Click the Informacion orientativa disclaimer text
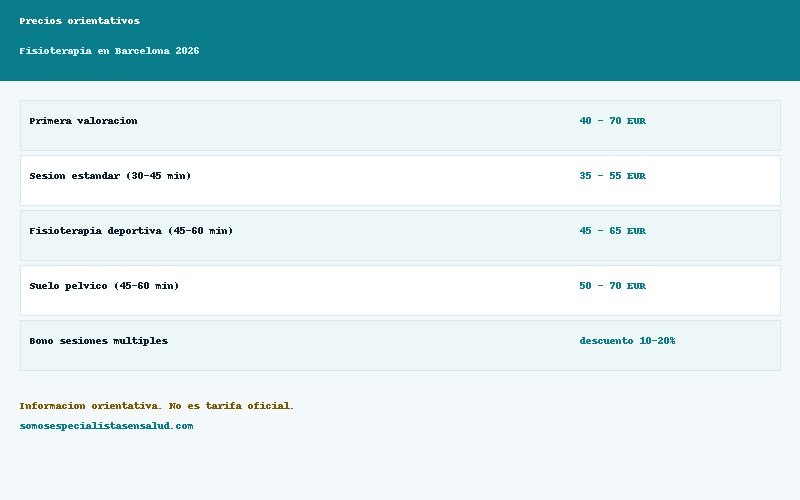This screenshot has height=500, width=800. tap(157, 406)
